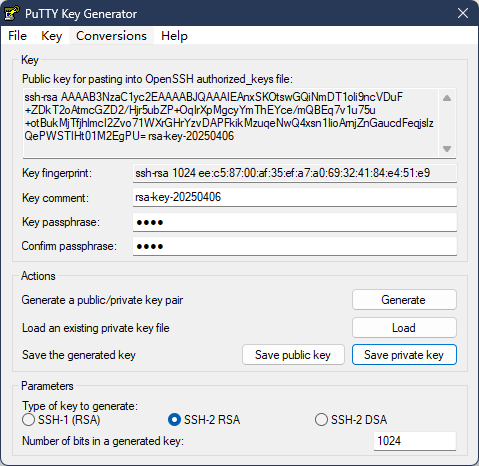The width and height of the screenshot is (479, 466).
Task: Open the Conversions menu
Action: pyautogui.click(x=111, y=36)
